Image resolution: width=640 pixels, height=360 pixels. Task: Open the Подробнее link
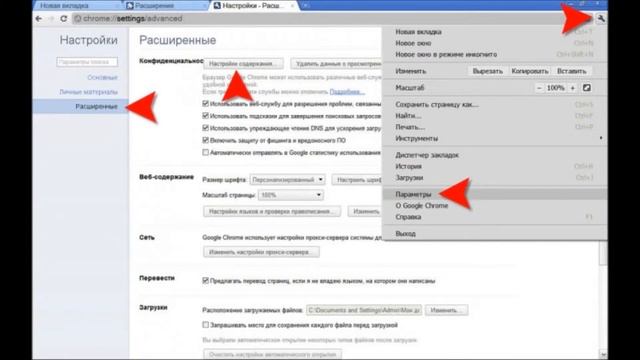[x=347, y=91]
